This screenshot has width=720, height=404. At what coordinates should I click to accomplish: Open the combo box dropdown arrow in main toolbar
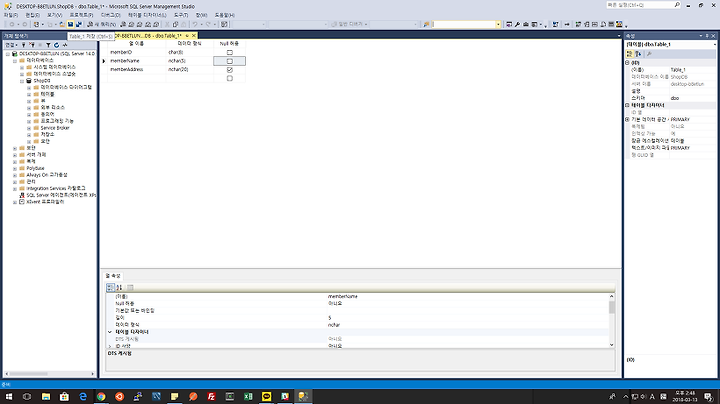point(498,24)
